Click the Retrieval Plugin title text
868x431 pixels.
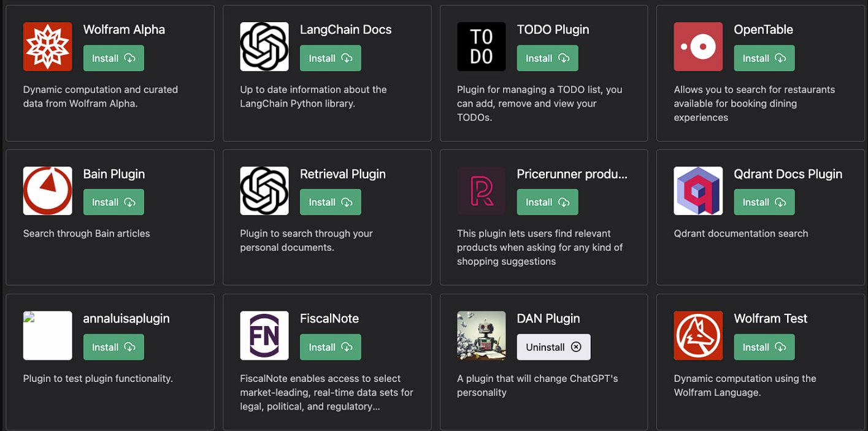tap(343, 174)
